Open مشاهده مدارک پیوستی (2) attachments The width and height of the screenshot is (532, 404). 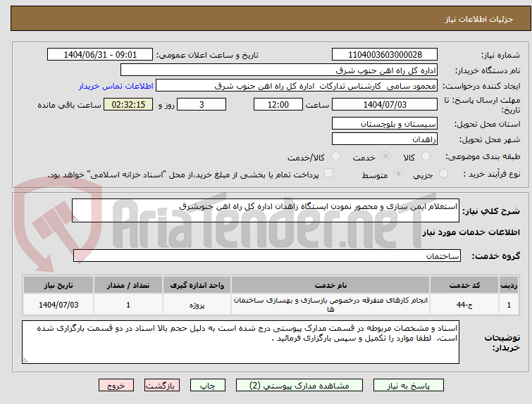tap(299, 386)
